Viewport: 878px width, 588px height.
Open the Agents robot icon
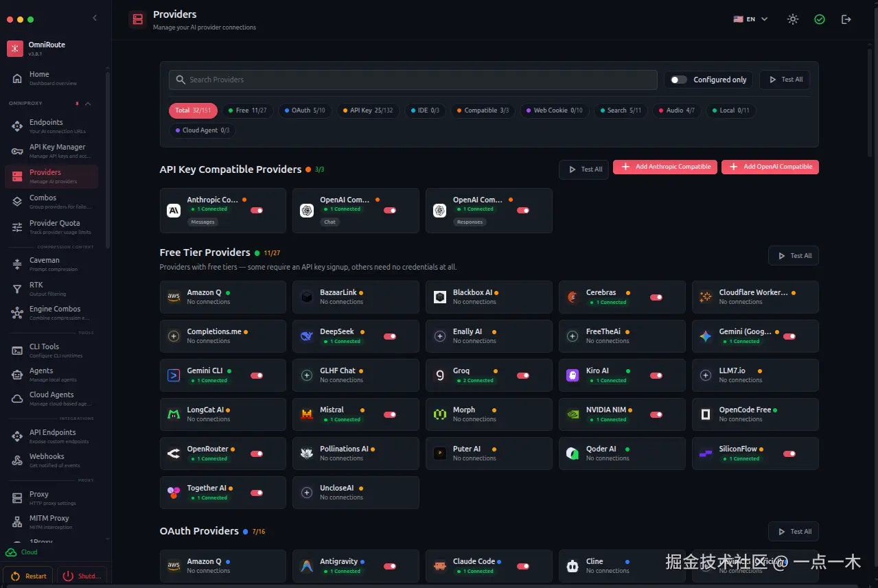tap(17, 375)
